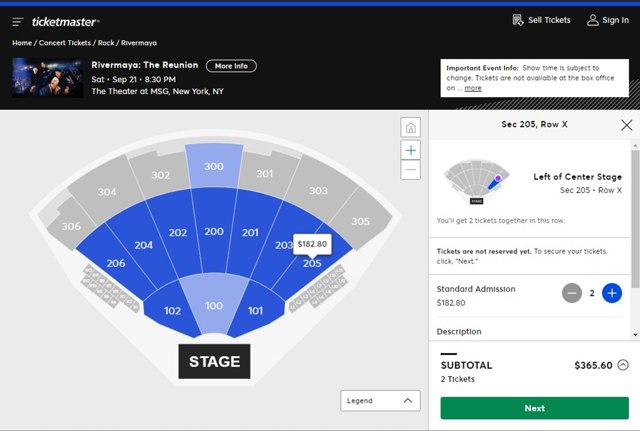Go to Concert Tickets breadcrumb
Viewport: 640px width, 431px height.
pyautogui.click(x=65, y=43)
